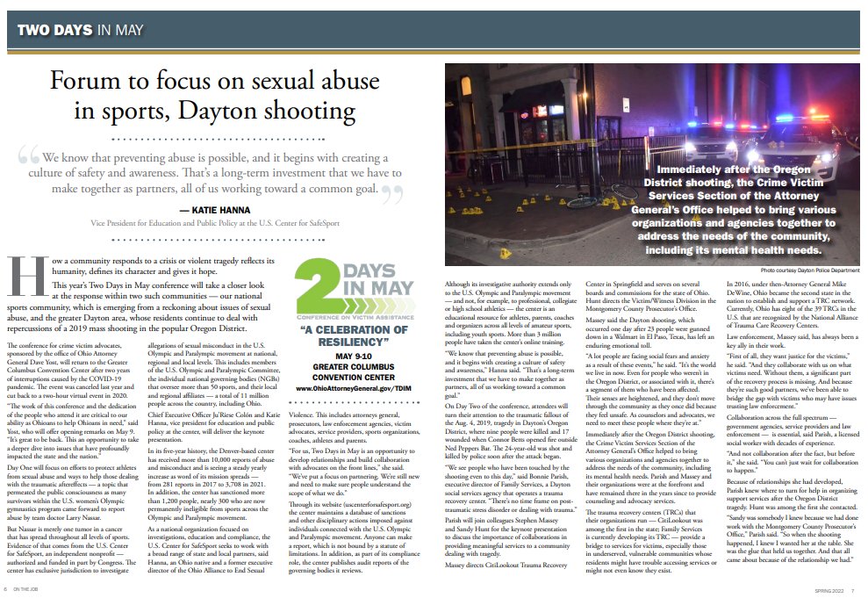
Task: Click the "TWO DAYS IN MAY" header banner
Action: [x=434, y=29]
